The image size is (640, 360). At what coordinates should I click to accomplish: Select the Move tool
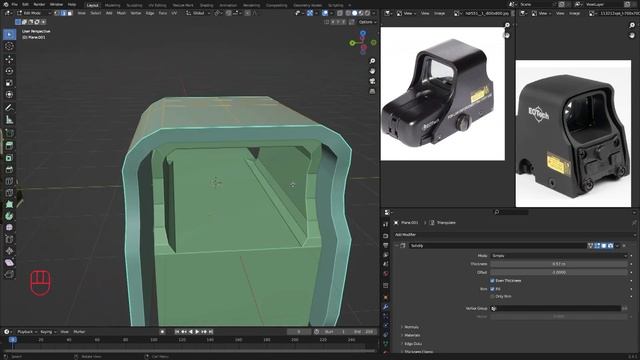pyautogui.click(x=9, y=60)
